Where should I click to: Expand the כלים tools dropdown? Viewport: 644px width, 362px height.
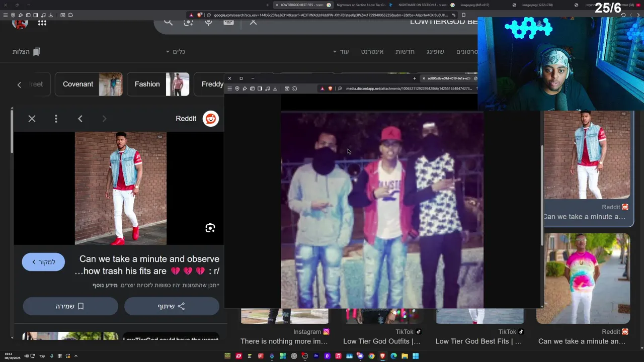[176, 52]
